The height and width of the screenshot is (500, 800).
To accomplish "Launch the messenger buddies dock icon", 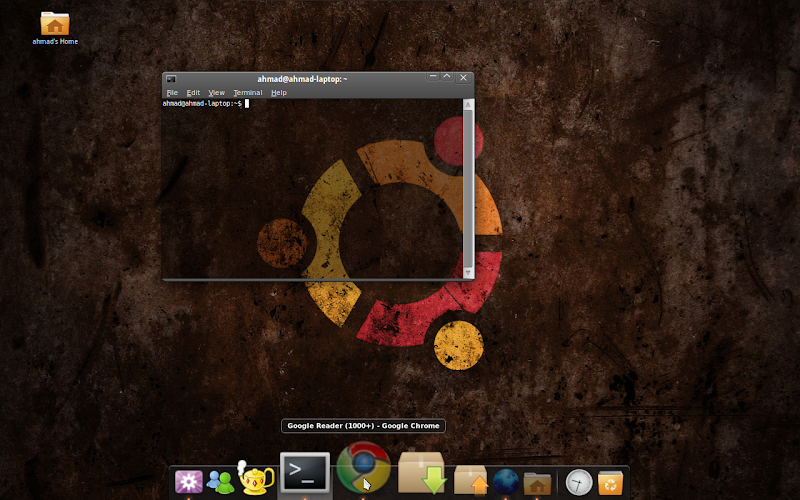I will point(220,482).
